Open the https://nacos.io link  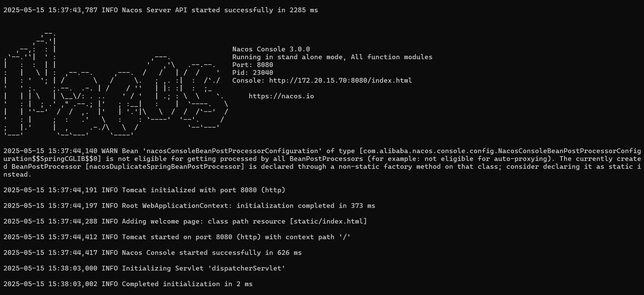point(281,96)
